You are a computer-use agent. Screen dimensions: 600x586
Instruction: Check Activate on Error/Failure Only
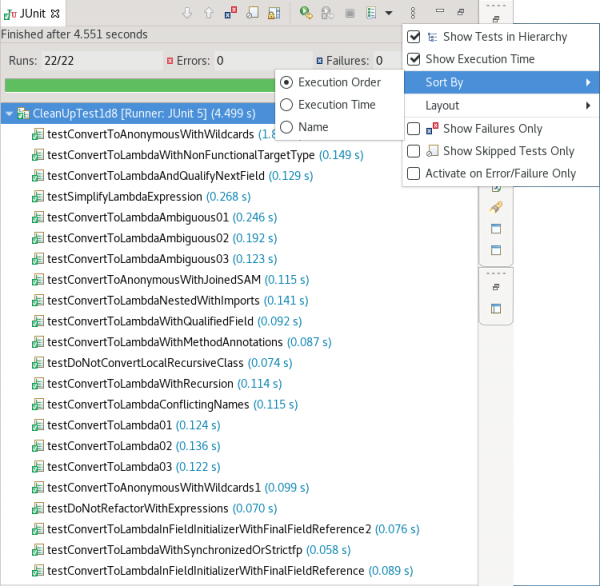(414, 173)
